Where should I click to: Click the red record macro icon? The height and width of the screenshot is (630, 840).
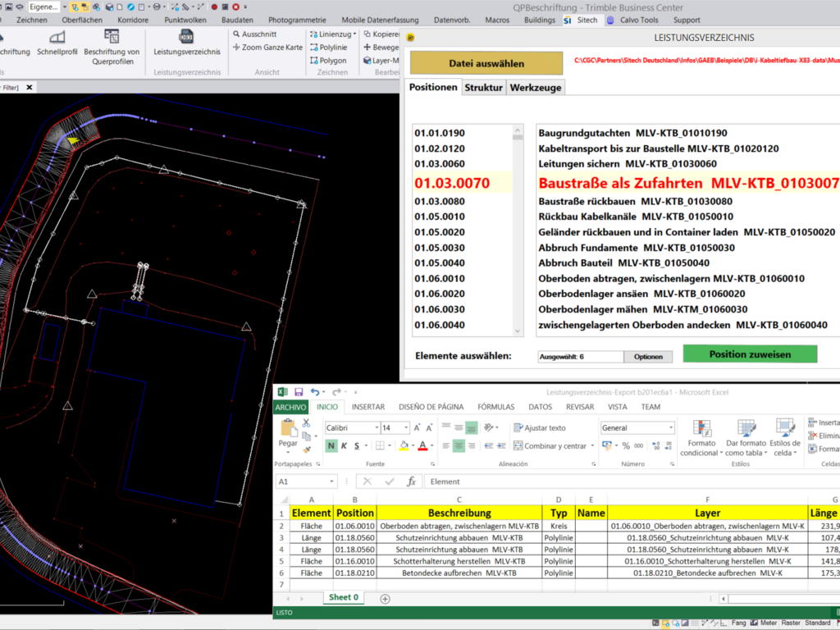tap(214, 7)
